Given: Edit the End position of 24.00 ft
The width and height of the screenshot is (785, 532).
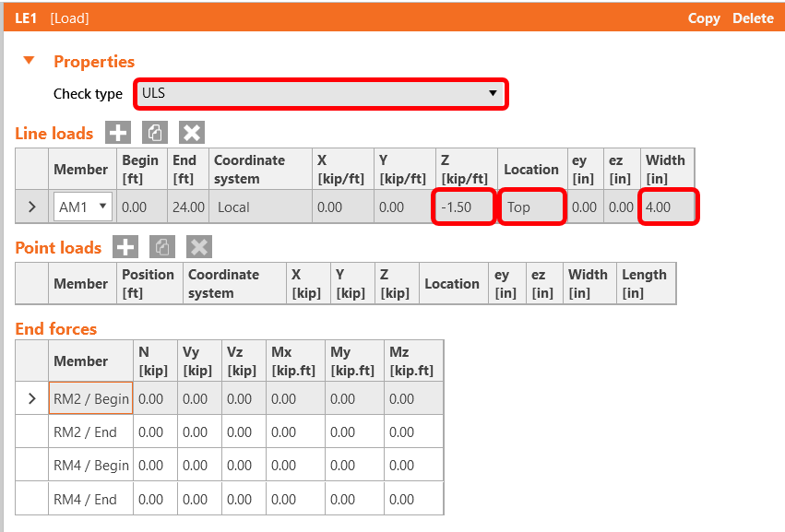Looking at the screenshot, I should pyautogui.click(x=187, y=207).
